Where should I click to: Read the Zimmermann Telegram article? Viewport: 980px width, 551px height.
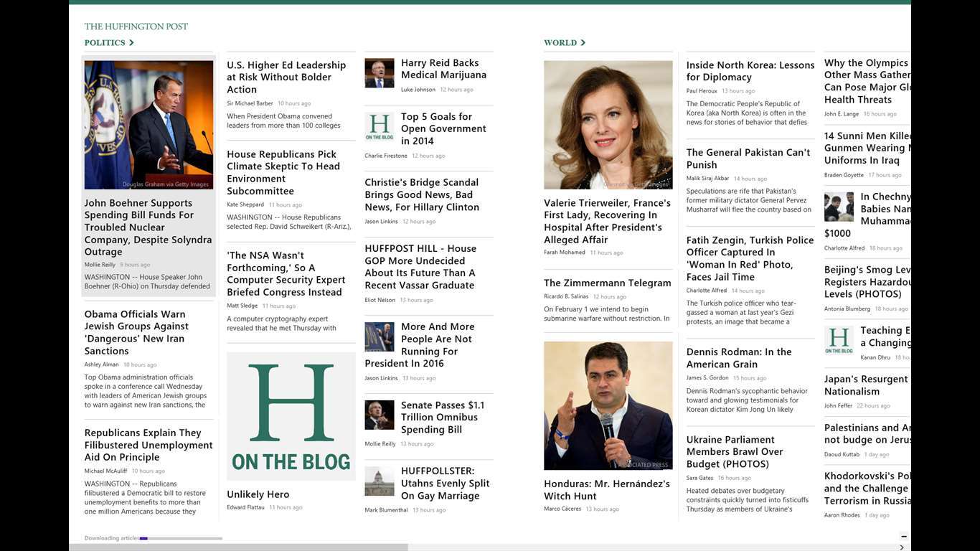click(607, 283)
